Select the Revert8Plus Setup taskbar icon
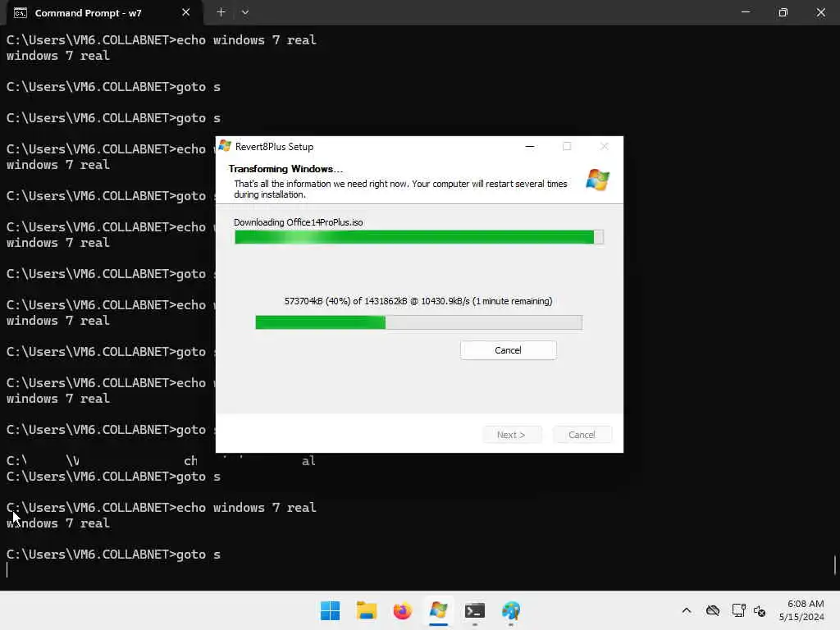 pyautogui.click(x=438, y=610)
